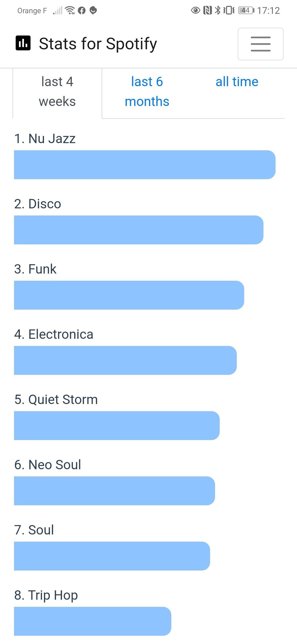Select the Electronica genre bar

tap(125, 360)
